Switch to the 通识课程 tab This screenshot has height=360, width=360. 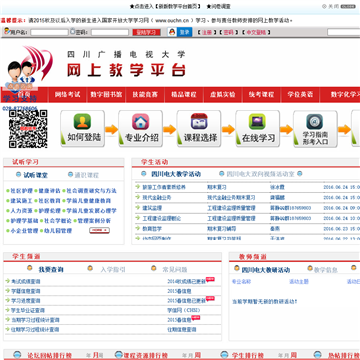pyautogui.click(x=87, y=175)
